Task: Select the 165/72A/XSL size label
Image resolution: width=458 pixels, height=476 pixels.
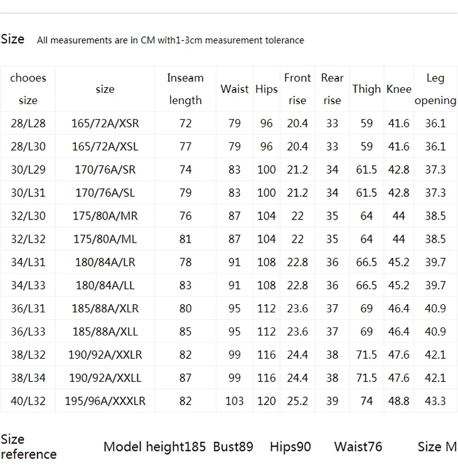Action: (x=105, y=146)
